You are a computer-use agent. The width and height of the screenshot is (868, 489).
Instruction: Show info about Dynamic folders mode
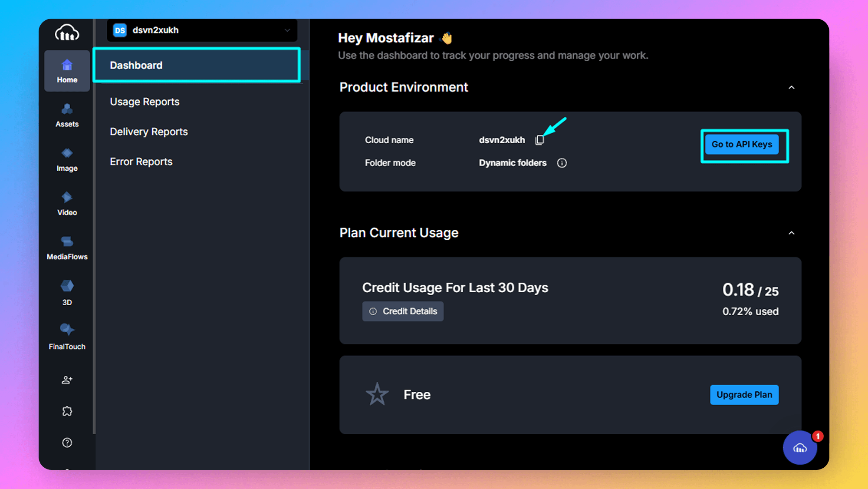coord(562,163)
